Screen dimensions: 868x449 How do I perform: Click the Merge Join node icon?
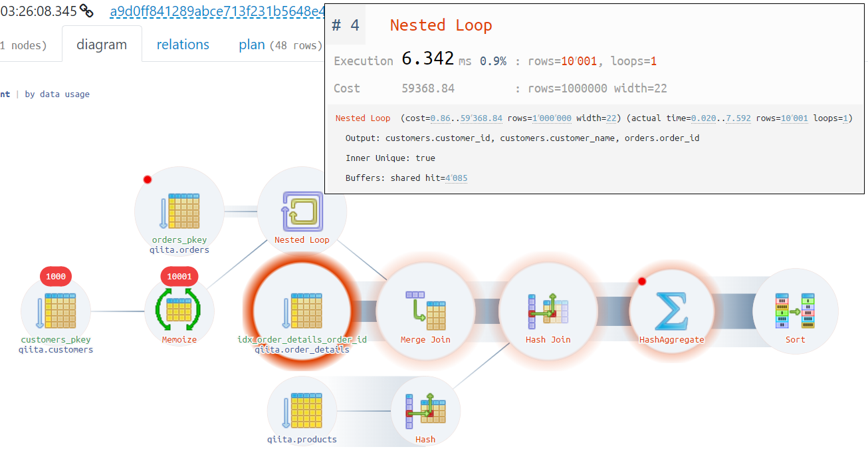425,309
